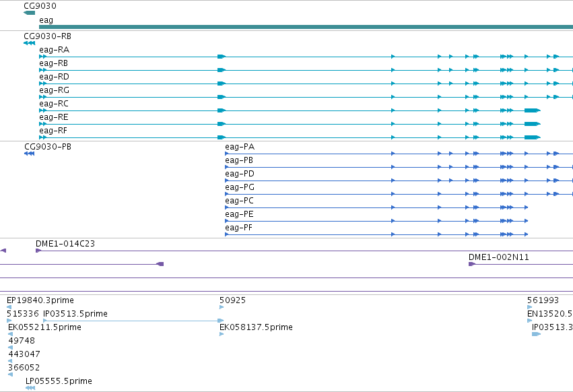Click the EK058137.5prime marker
573x392 pixels.
click(222, 334)
